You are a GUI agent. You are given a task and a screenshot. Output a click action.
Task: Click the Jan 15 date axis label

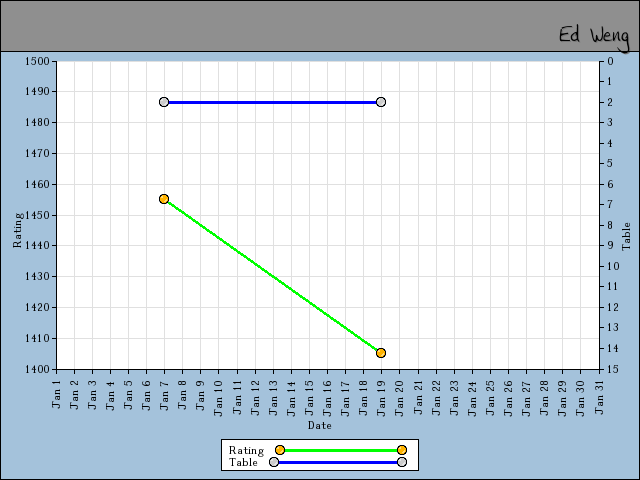pyautogui.click(x=309, y=398)
